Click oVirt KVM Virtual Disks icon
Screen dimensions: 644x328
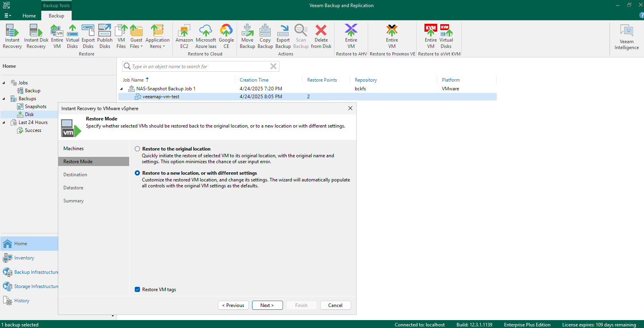click(446, 36)
